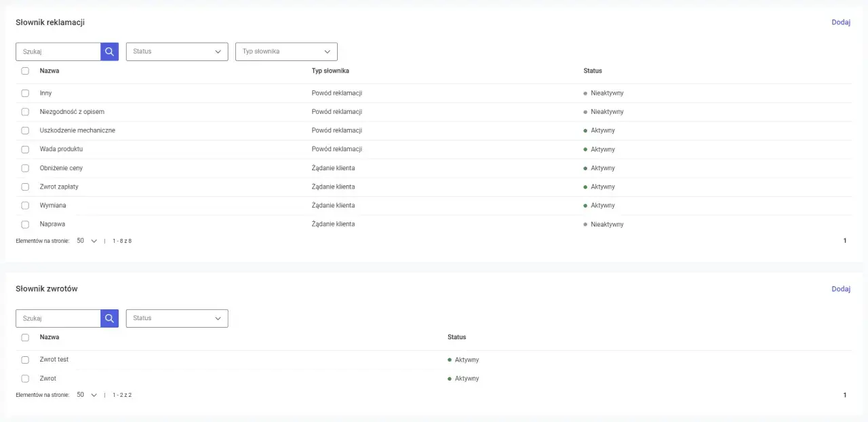
Task: Tick the Zwrot zapłaty checkbox
Action: coord(25,187)
